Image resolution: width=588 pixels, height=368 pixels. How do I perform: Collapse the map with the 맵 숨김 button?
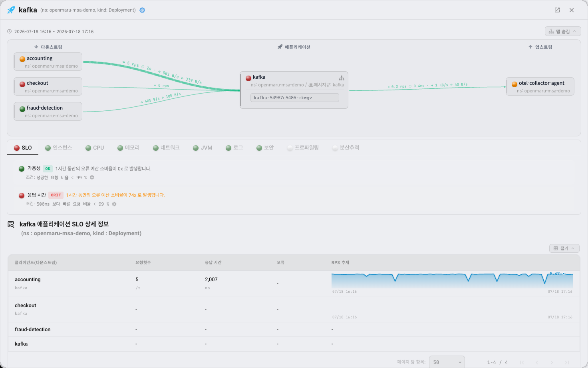[x=563, y=31]
